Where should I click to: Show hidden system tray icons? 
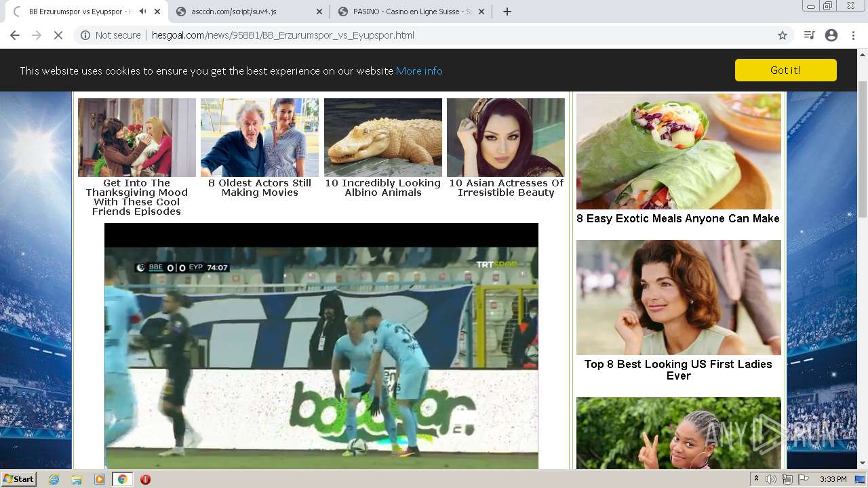coord(756,479)
